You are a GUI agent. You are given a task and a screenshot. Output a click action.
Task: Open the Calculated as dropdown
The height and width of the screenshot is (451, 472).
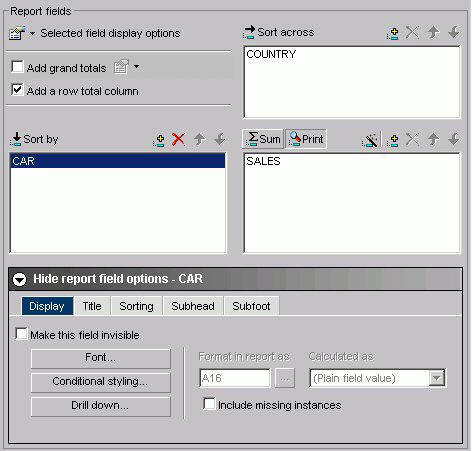click(436, 378)
